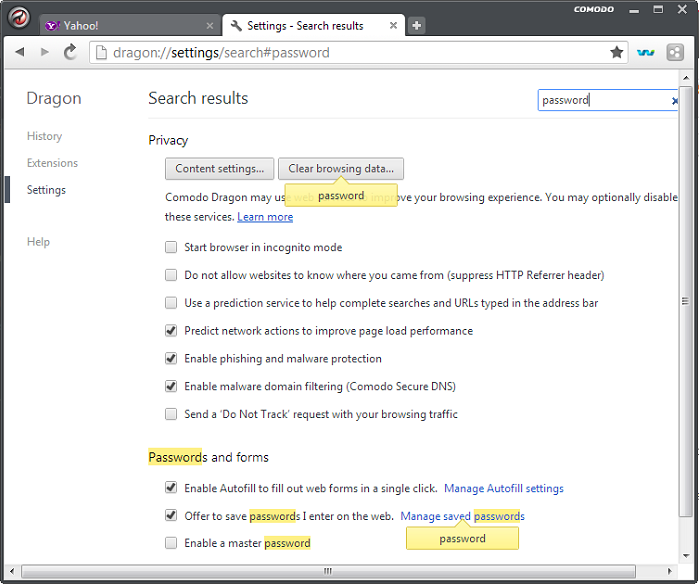The height and width of the screenshot is (584, 699).
Task: Click the Yahoo! tab favicon
Action: (x=52, y=26)
